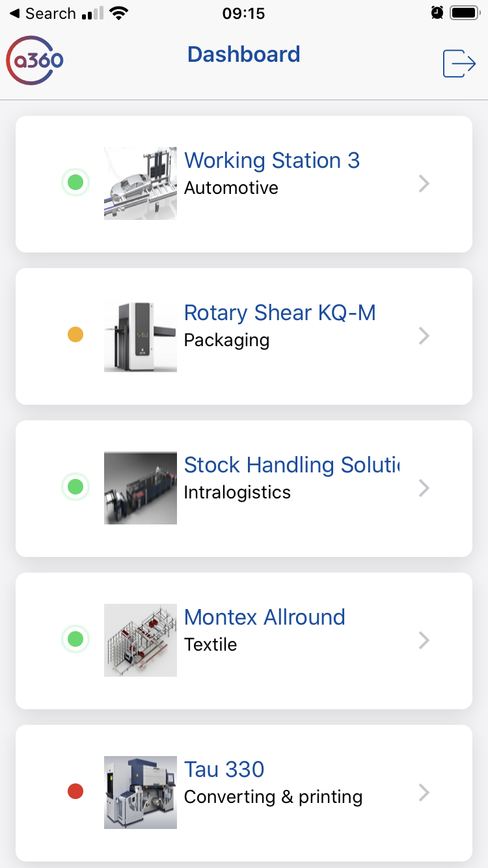Click the Stock Handling Solution thumbnail image
Screen dimensions: 488x868
141,488
